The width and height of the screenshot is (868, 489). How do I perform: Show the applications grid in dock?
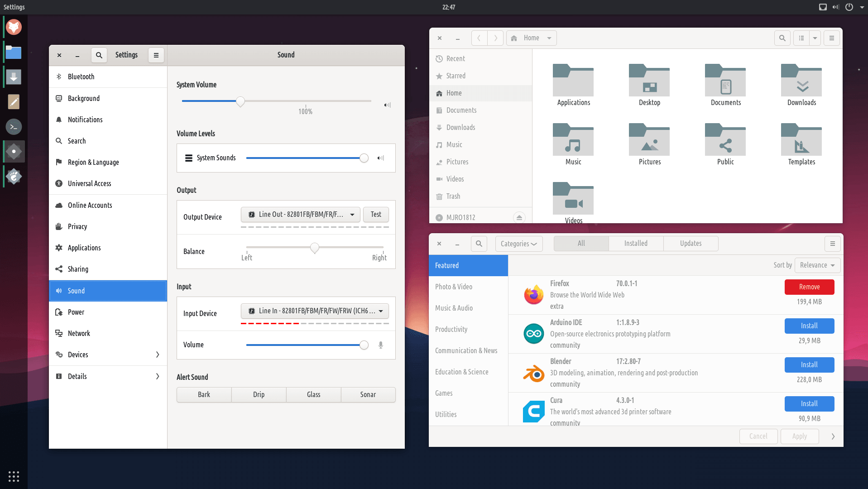(x=14, y=476)
